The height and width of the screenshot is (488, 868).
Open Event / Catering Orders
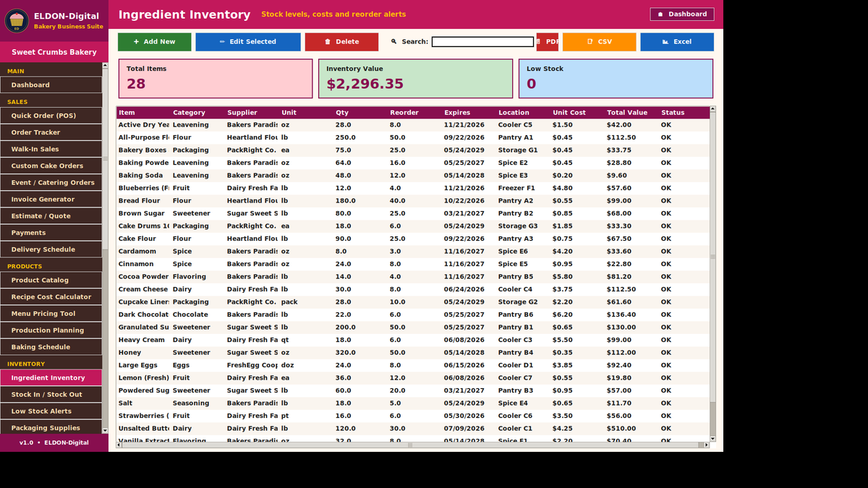(x=51, y=182)
